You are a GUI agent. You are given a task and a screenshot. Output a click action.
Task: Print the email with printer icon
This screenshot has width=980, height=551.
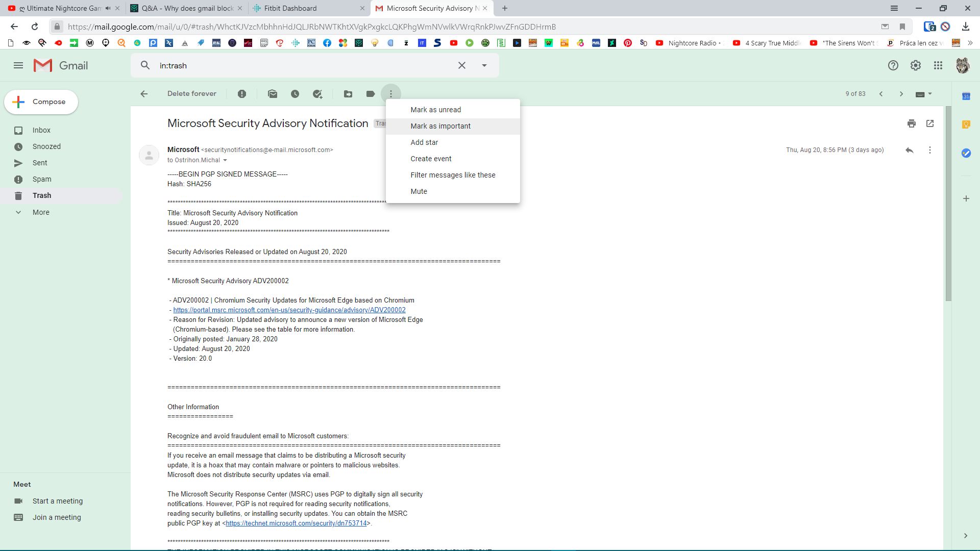(911, 123)
